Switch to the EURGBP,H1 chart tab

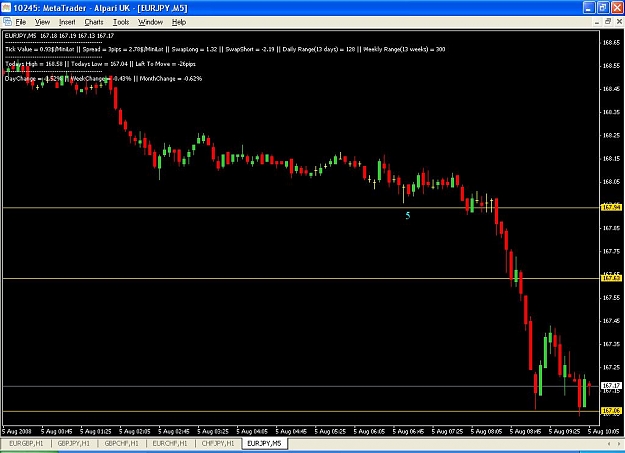26,443
